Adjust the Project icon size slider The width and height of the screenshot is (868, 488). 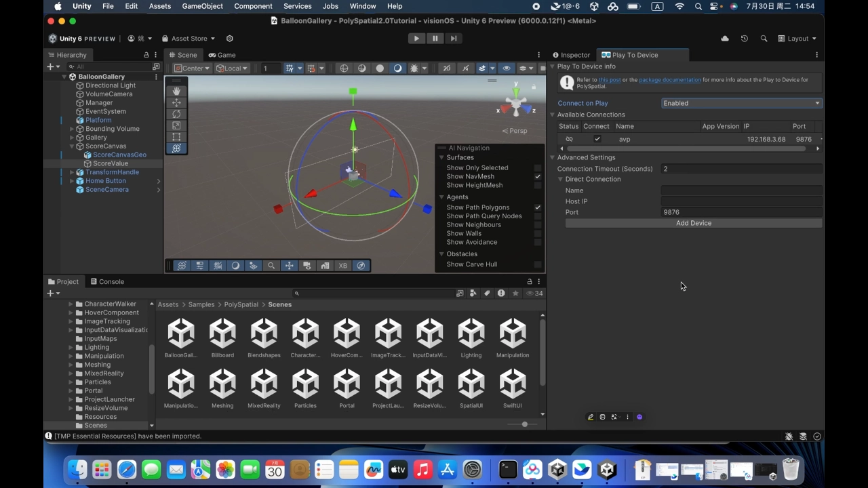click(x=524, y=424)
